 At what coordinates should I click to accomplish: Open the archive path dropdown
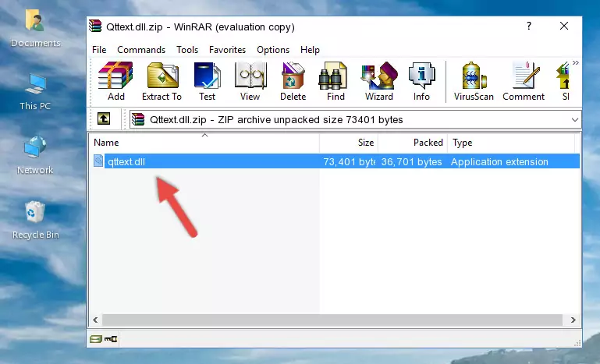pyautogui.click(x=575, y=120)
